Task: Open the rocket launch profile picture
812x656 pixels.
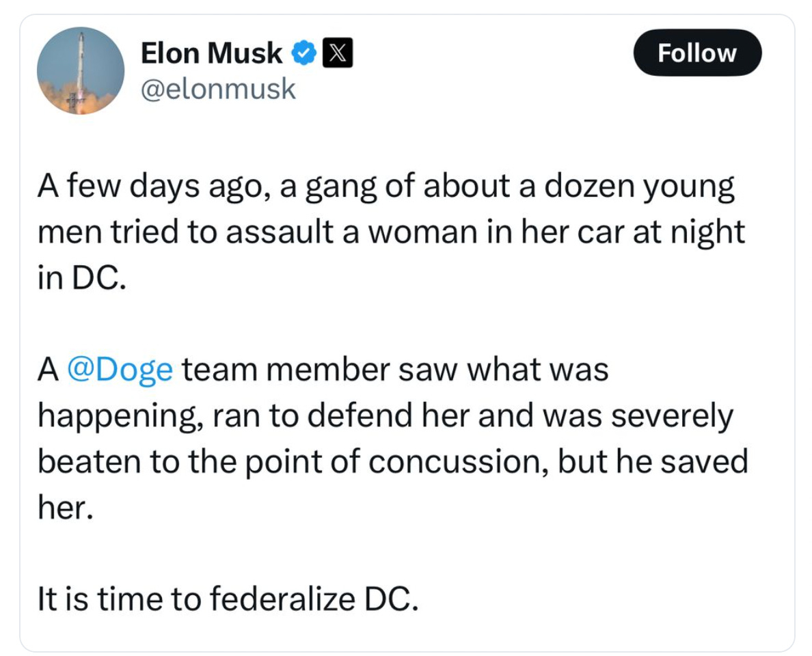Action: [81, 71]
